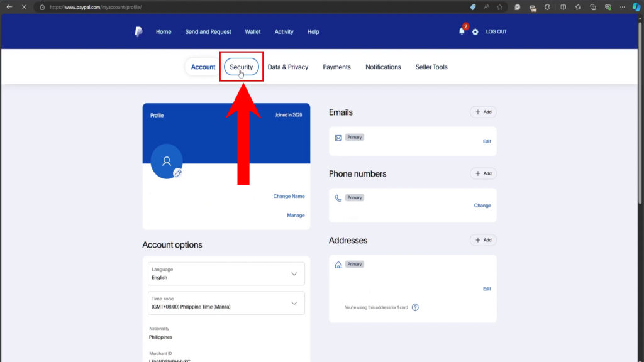
Task: Open Help in top navigation
Action: tap(313, 31)
